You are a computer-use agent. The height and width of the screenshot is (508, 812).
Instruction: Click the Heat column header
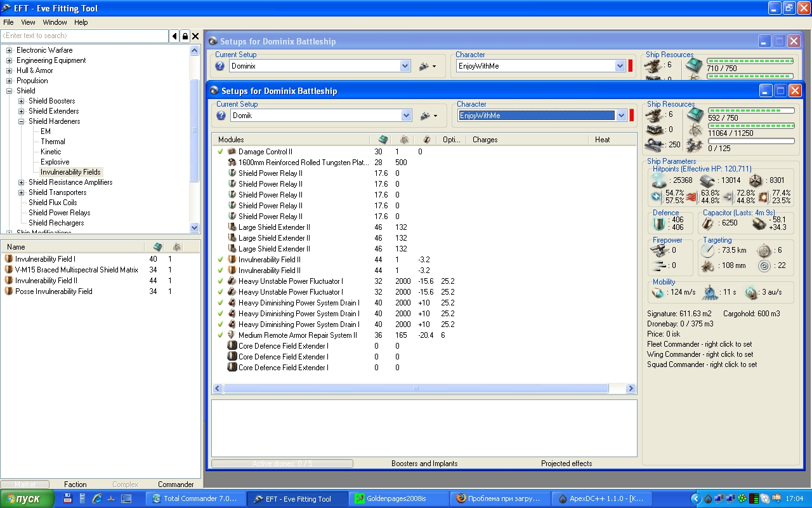coord(613,140)
